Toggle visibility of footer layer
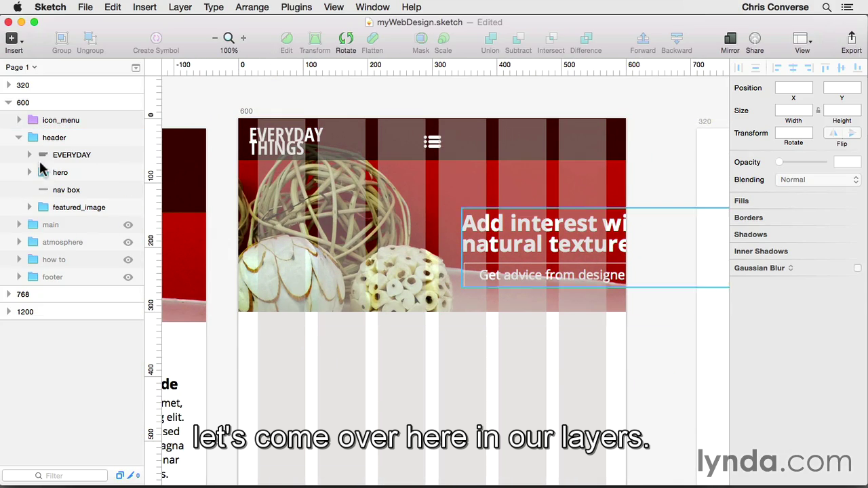 tap(128, 277)
